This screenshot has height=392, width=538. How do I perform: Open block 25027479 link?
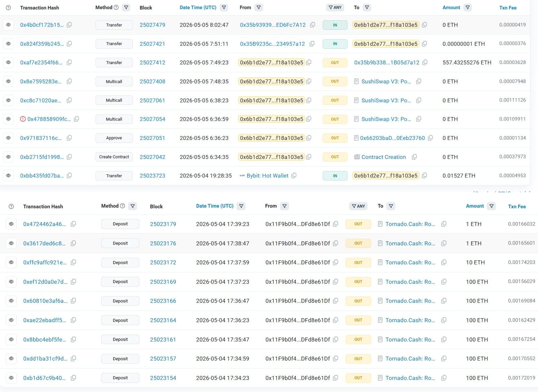[152, 25]
